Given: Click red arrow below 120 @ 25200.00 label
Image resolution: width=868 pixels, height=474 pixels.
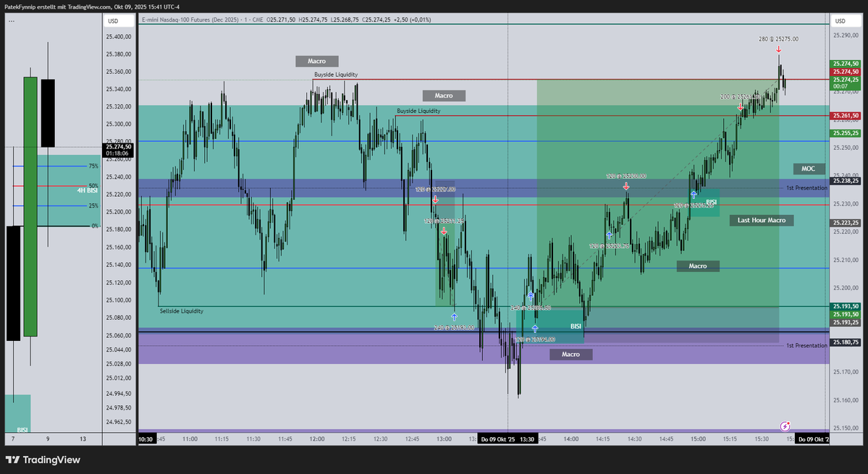Looking at the screenshot, I should point(626,187).
